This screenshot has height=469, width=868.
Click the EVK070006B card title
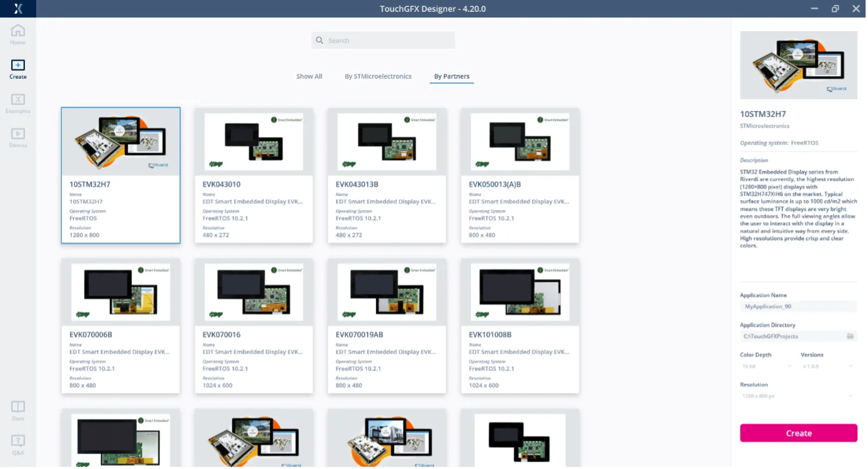(91, 335)
